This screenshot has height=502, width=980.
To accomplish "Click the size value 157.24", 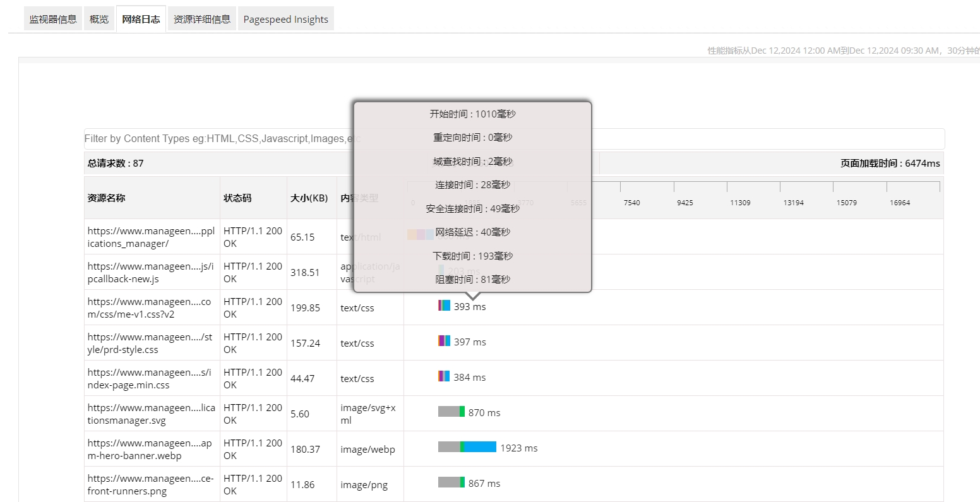I will 305,343.
